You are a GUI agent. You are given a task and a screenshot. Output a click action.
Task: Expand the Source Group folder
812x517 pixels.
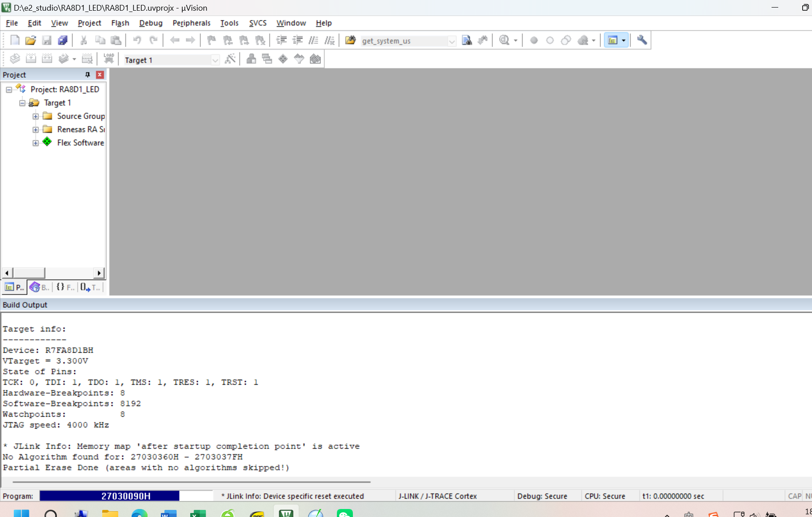pyautogui.click(x=36, y=116)
